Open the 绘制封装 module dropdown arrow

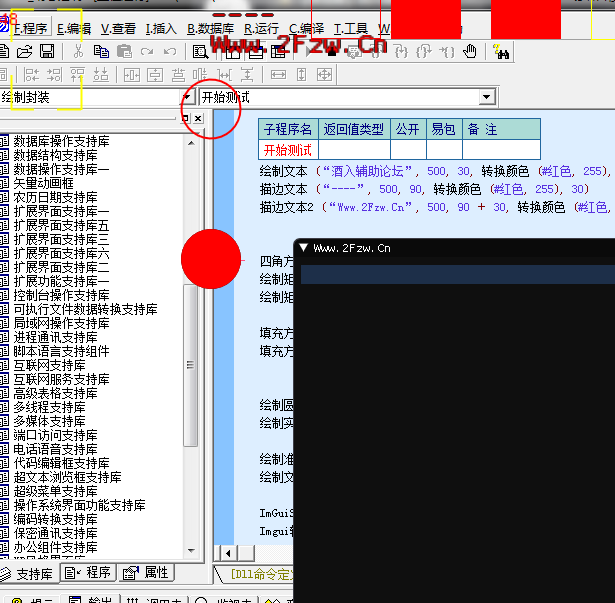point(189,97)
